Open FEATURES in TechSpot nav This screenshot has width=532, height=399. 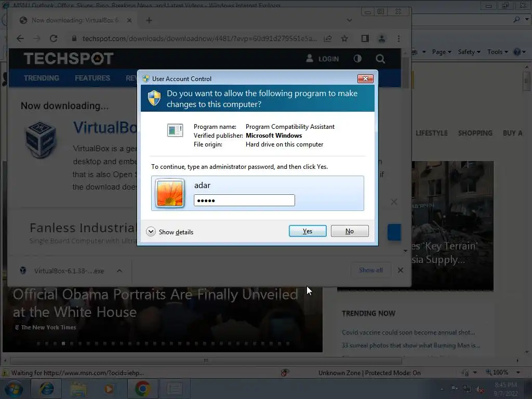coord(92,78)
